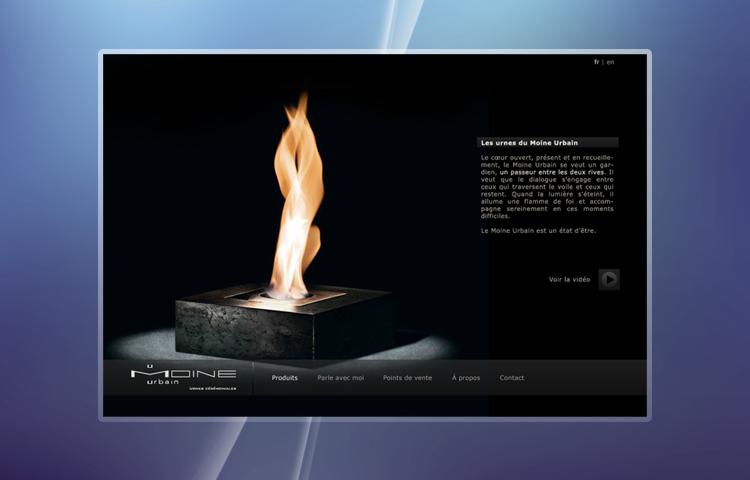The height and width of the screenshot is (480, 750).
Task: Open the Contact page
Action: 512,378
